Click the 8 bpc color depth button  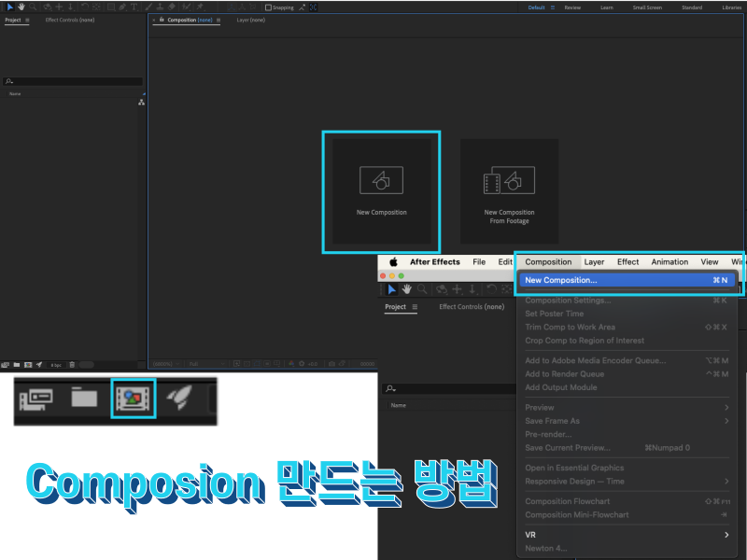(56, 365)
